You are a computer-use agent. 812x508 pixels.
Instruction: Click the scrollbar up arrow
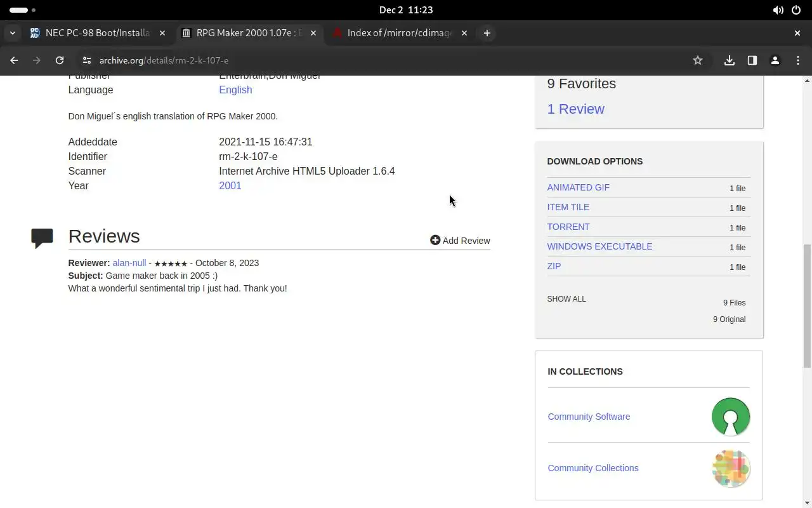[807, 80]
